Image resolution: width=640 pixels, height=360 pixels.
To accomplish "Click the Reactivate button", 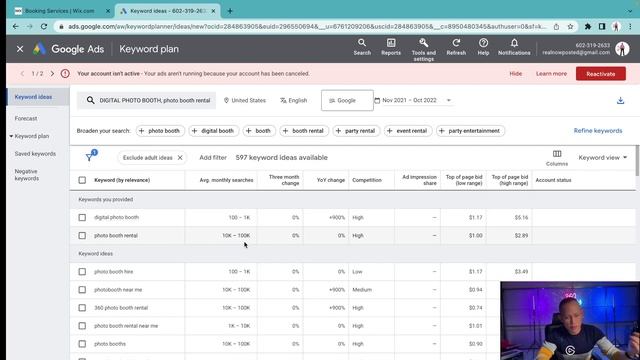I will (x=600, y=74).
